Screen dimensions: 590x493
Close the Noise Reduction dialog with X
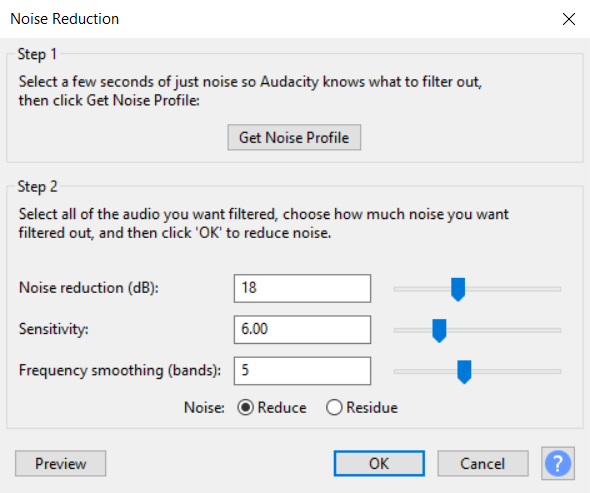click(x=569, y=19)
